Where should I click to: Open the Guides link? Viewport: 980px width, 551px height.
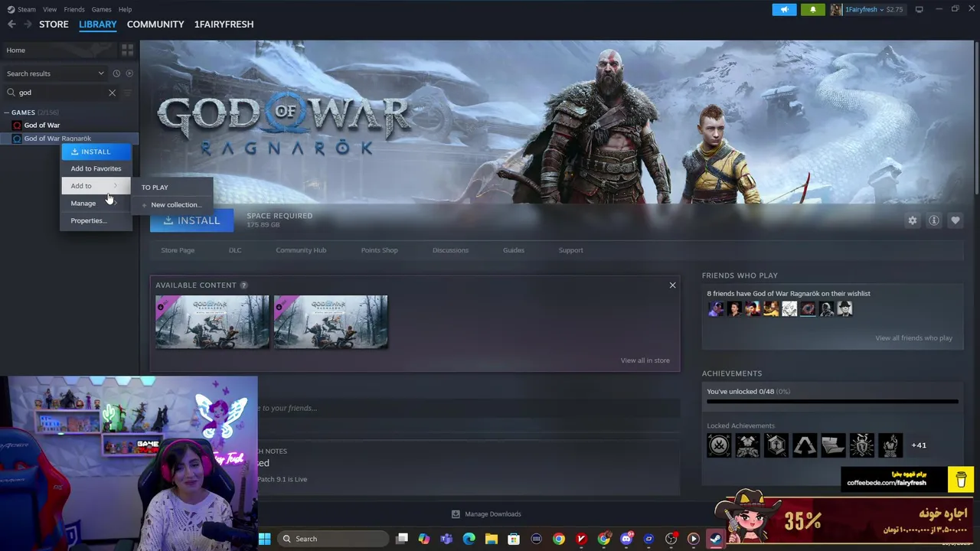[x=514, y=250]
